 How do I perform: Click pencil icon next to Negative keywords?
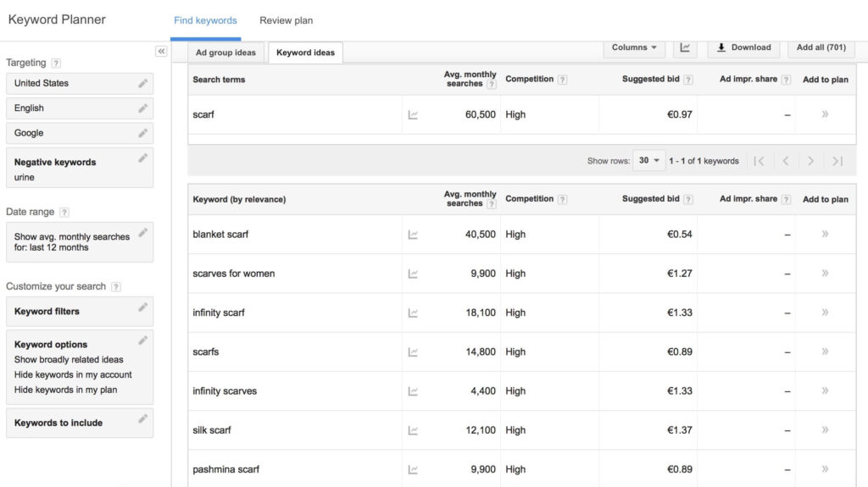click(x=142, y=158)
